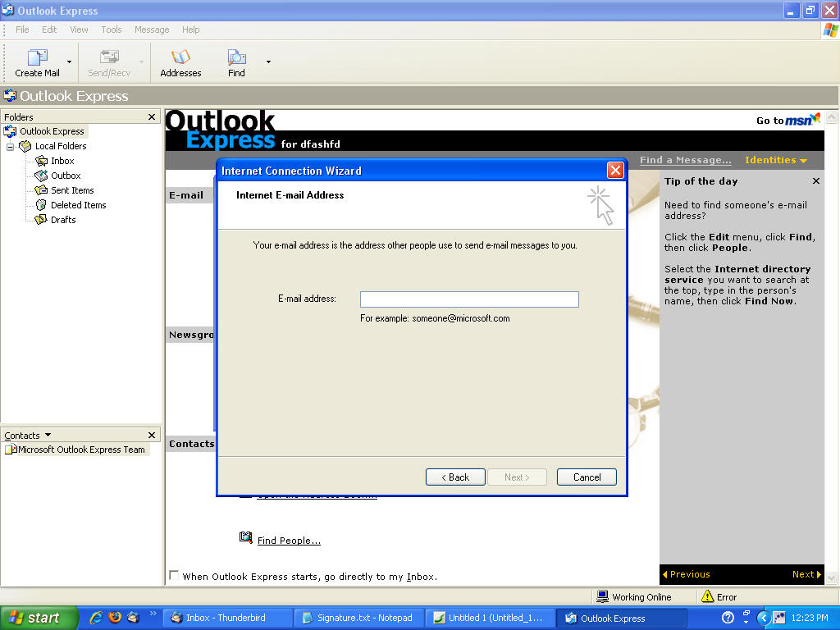Close the Folders pane
The height and width of the screenshot is (630, 840).
pos(152,116)
